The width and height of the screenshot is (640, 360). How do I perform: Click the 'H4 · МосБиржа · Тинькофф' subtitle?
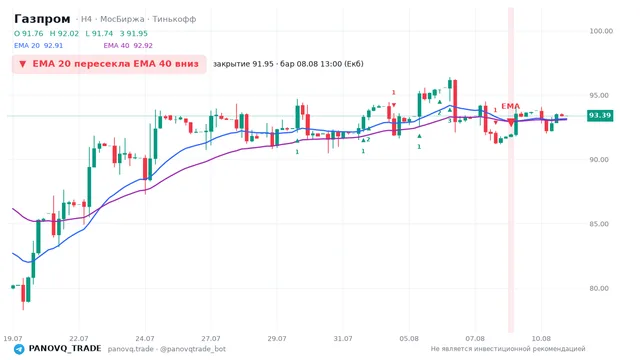click(138, 19)
